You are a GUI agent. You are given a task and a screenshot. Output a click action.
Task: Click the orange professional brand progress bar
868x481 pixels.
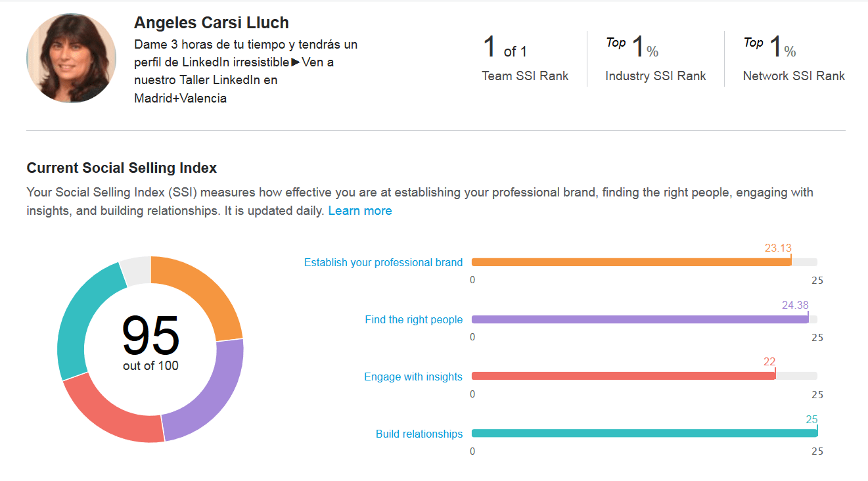pos(631,262)
